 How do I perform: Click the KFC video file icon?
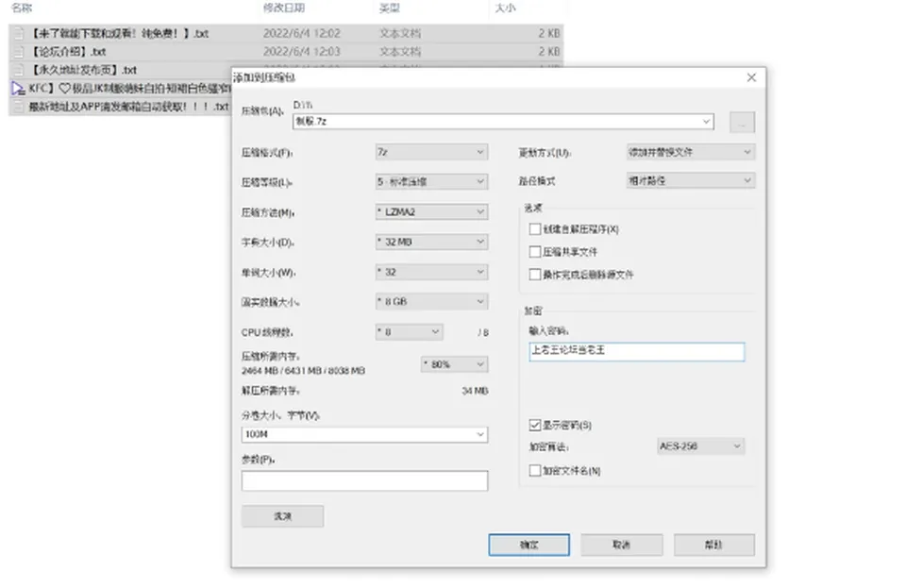(x=19, y=89)
